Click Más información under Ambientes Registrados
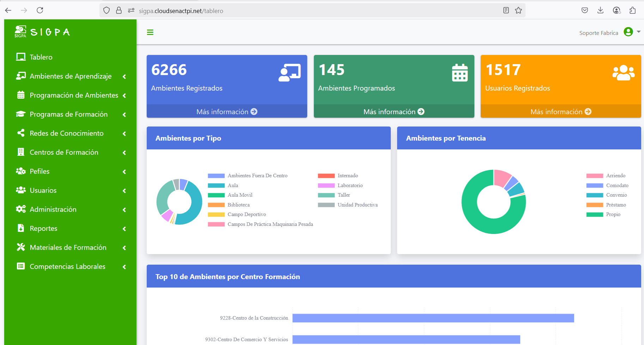The image size is (644, 345). [226, 112]
